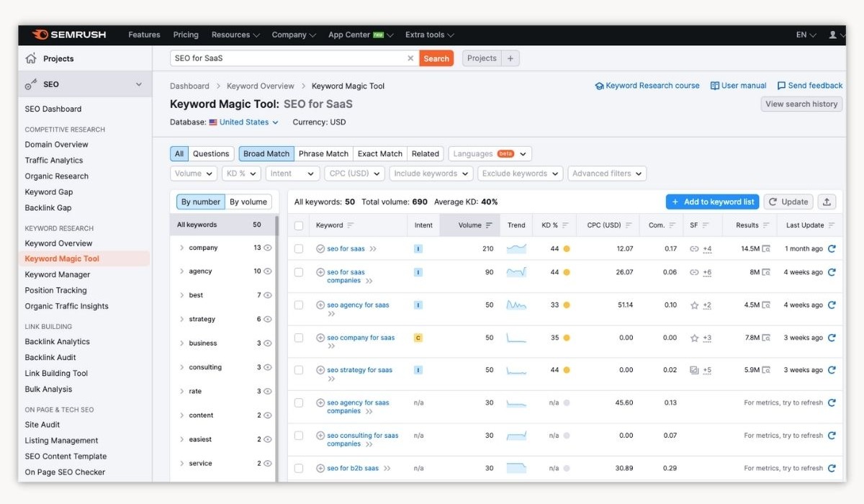864x504 pixels.
Task: Add 'seo company for saas' via plus icon
Action: pyautogui.click(x=320, y=338)
